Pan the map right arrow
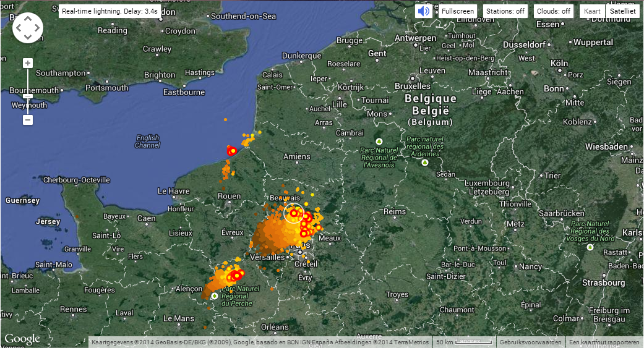This screenshot has height=348, width=644. [37, 28]
